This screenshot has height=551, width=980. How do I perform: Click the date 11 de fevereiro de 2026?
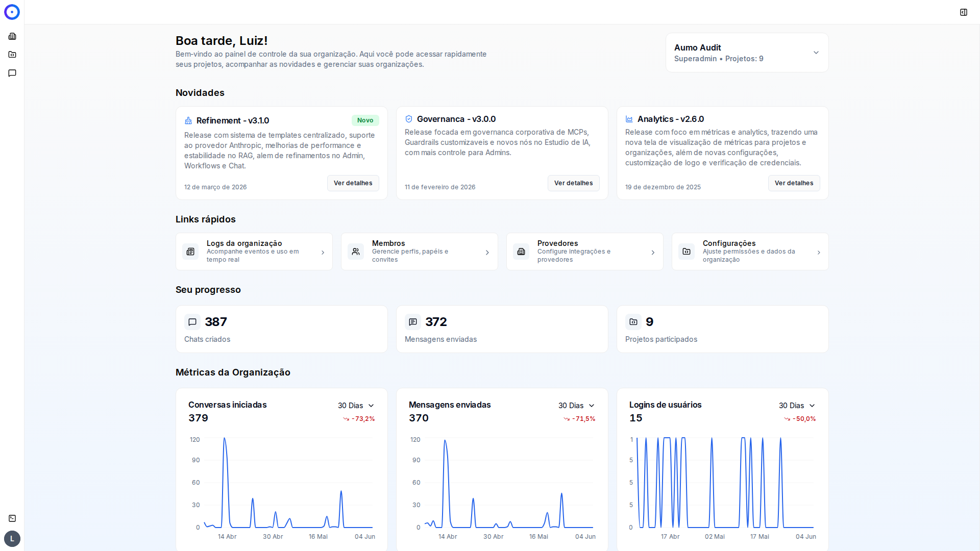pos(440,187)
